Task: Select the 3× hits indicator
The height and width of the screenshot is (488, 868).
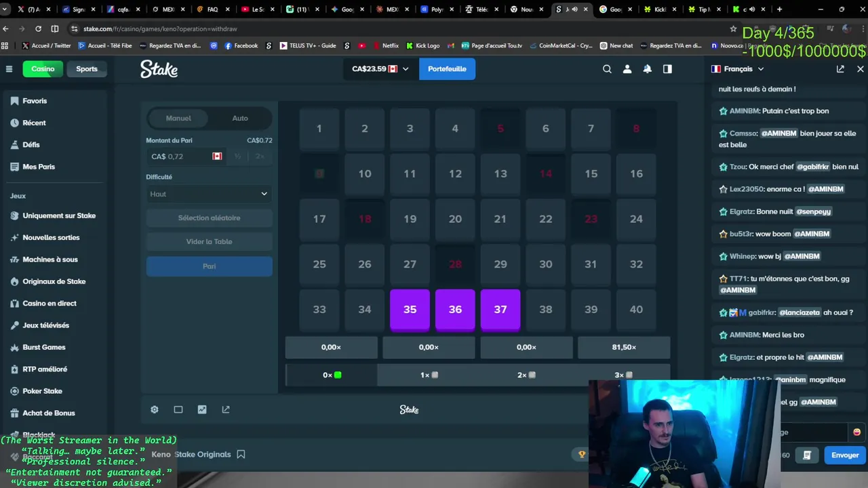Action: (623, 375)
